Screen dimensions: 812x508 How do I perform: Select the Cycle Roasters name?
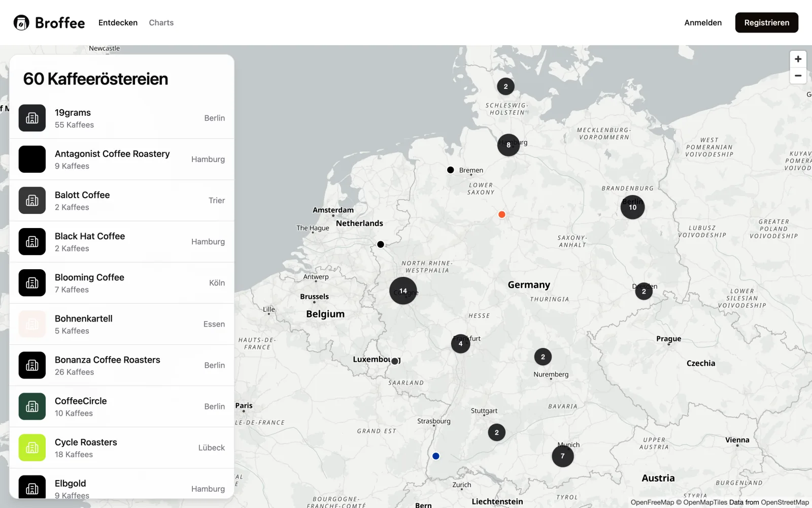tap(86, 442)
